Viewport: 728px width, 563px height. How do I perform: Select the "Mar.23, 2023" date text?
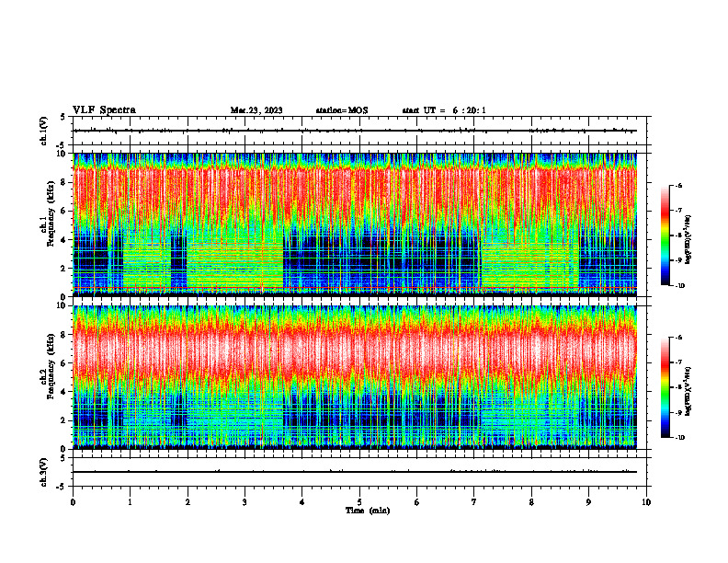[x=256, y=110]
